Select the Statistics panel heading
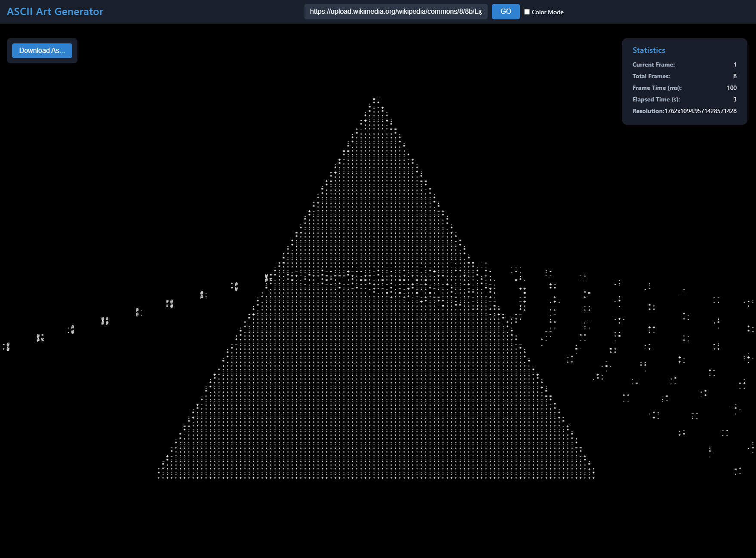This screenshot has height=558, width=756. click(x=648, y=50)
